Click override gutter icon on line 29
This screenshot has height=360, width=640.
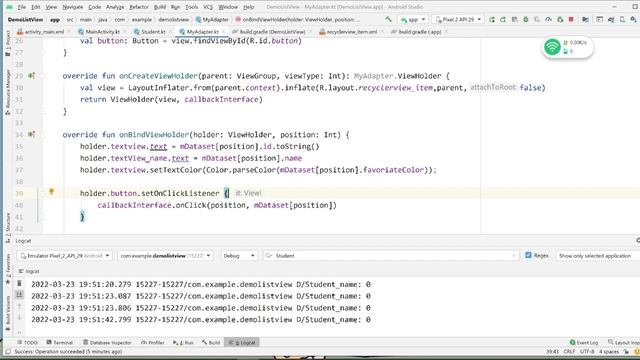pos(31,76)
